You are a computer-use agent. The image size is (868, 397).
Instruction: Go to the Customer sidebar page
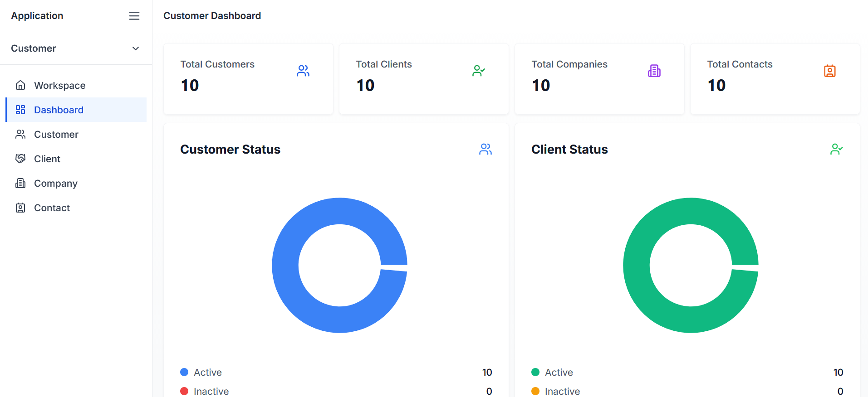click(76, 134)
